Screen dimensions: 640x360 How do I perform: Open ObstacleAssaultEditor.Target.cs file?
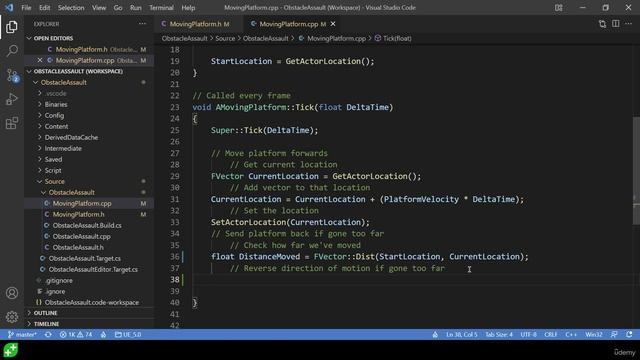93,269
